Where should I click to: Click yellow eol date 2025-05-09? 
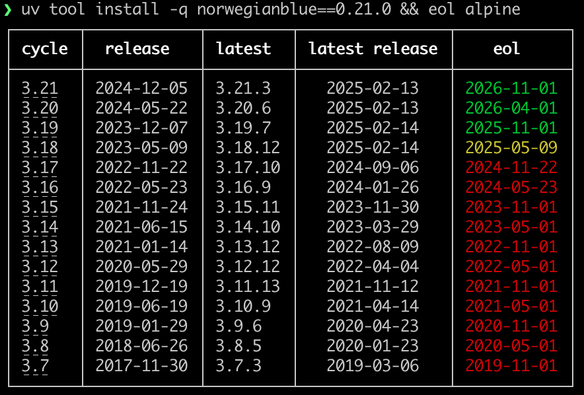coord(511,148)
